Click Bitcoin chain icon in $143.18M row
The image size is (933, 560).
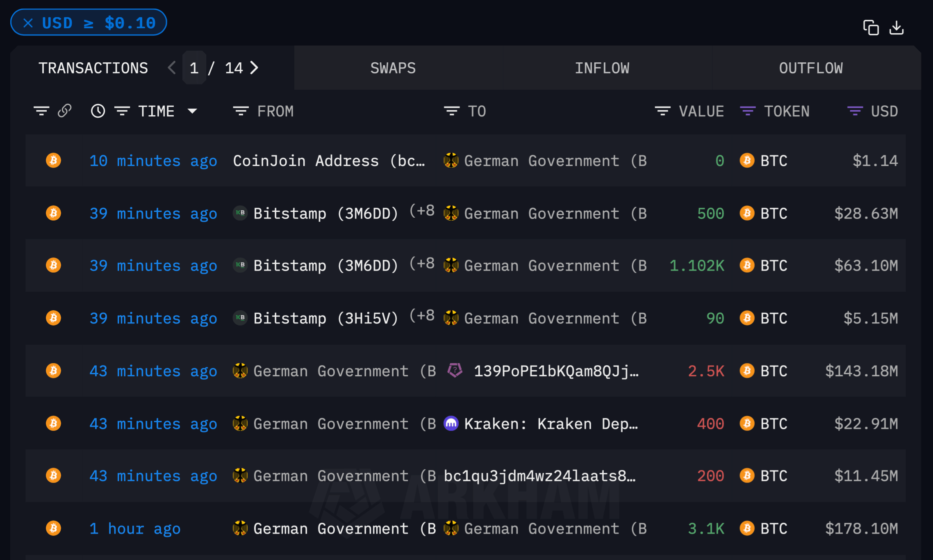point(53,371)
